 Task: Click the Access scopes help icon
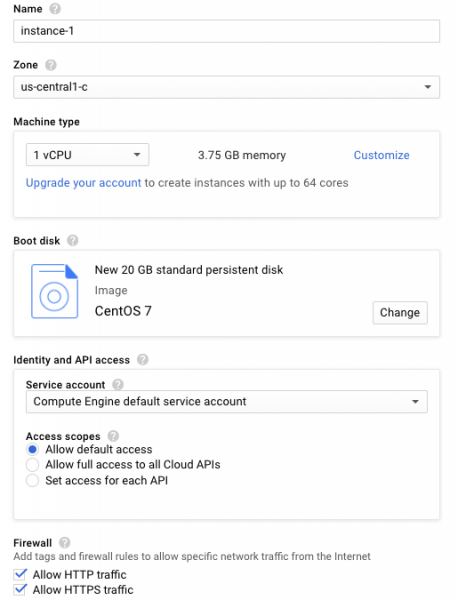pyautogui.click(x=113, y=436)
